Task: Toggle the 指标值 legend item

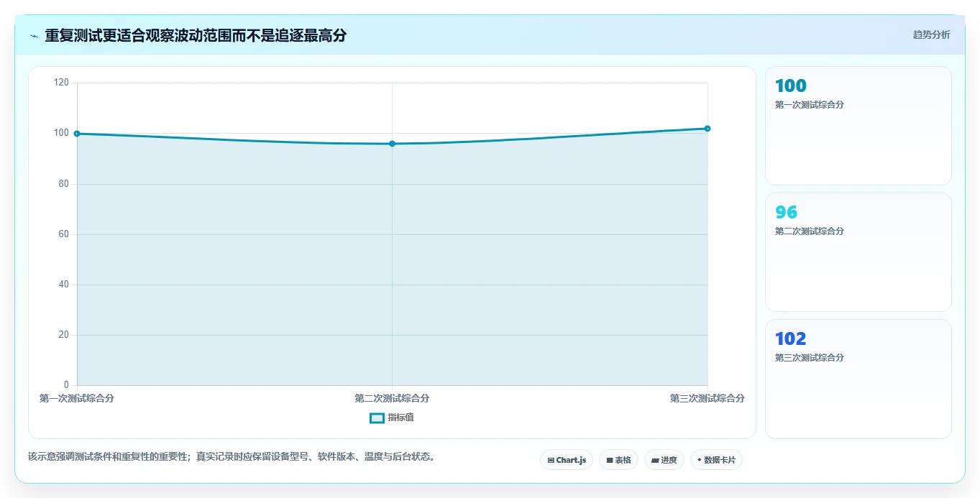Action: point(392,418)
